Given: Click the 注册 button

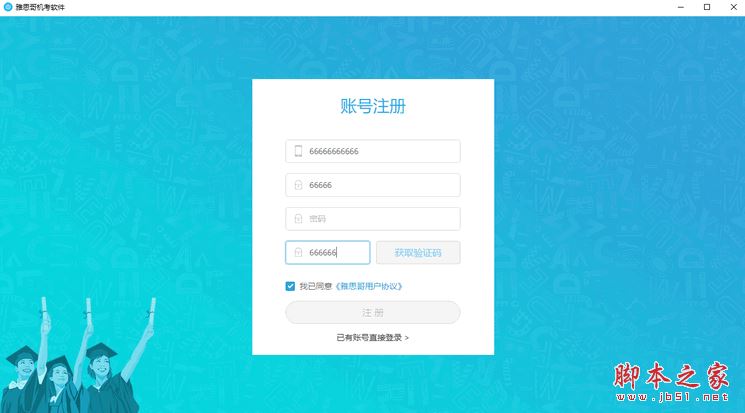Looking at the screenshot, I should tap(372, 312).
